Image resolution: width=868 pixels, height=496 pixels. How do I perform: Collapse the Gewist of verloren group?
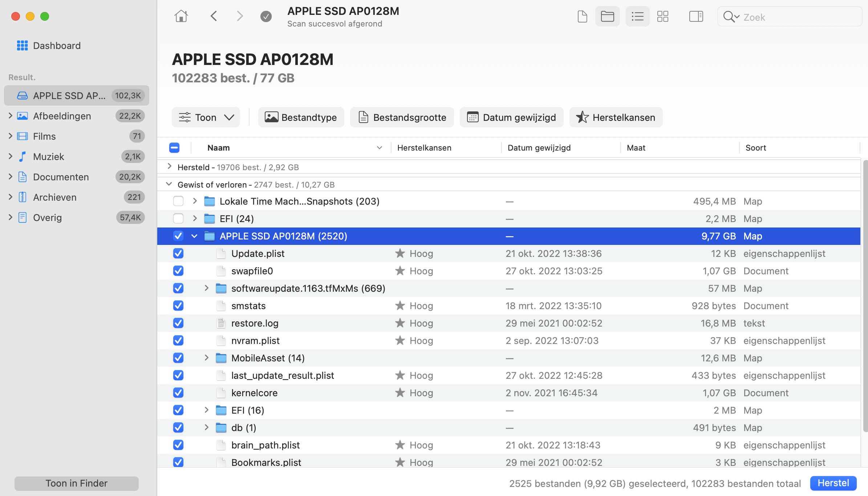pos(169,184)
